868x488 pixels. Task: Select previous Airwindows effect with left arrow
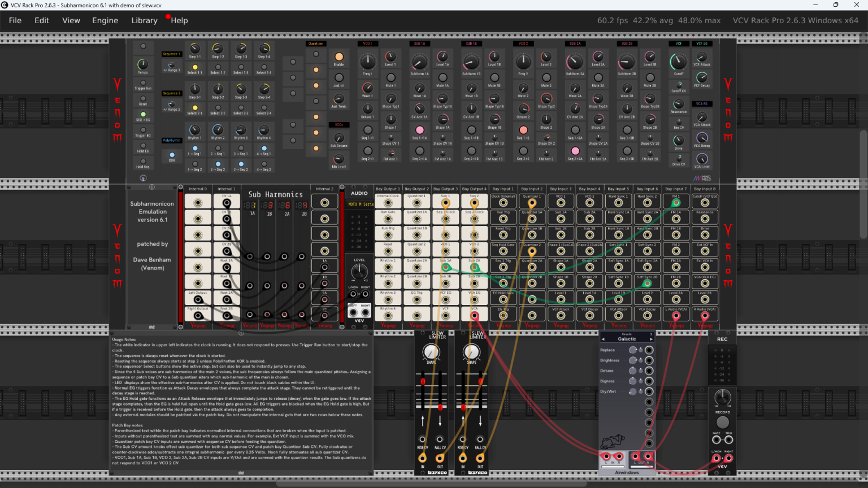click(603, 339)
